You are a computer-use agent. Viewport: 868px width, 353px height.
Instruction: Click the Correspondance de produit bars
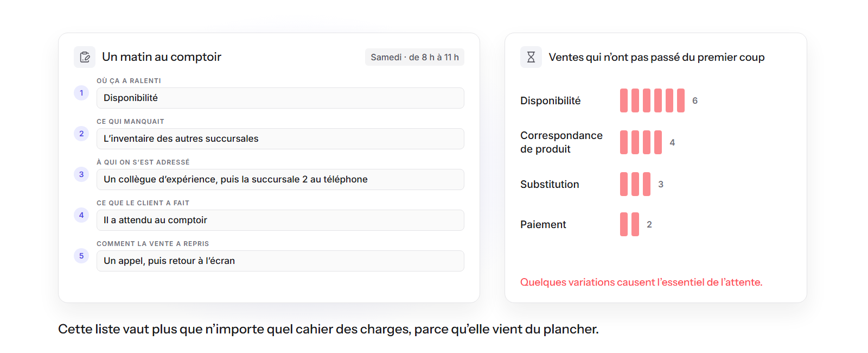[641, 142]
